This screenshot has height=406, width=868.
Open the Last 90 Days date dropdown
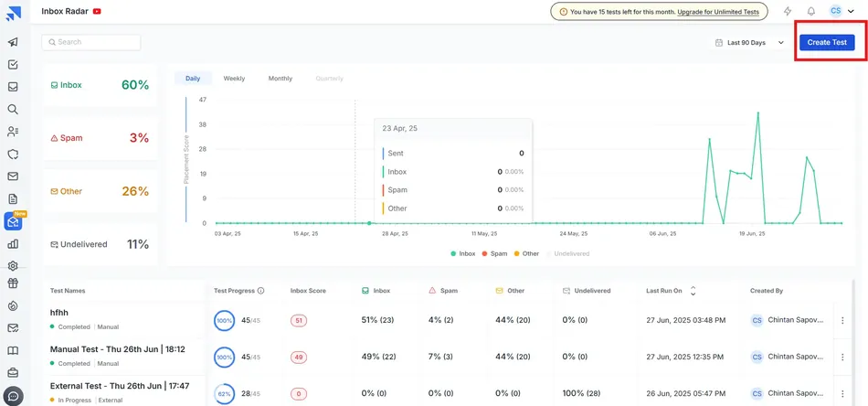point(749,43)
